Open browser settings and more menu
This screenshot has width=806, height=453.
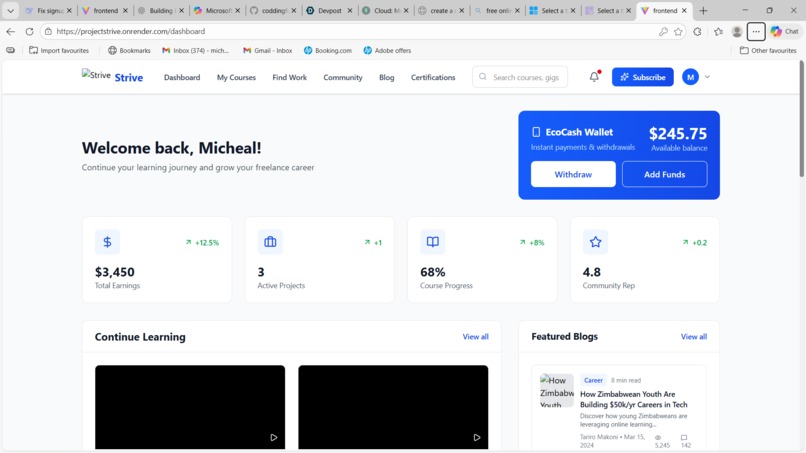click(756, 31)
